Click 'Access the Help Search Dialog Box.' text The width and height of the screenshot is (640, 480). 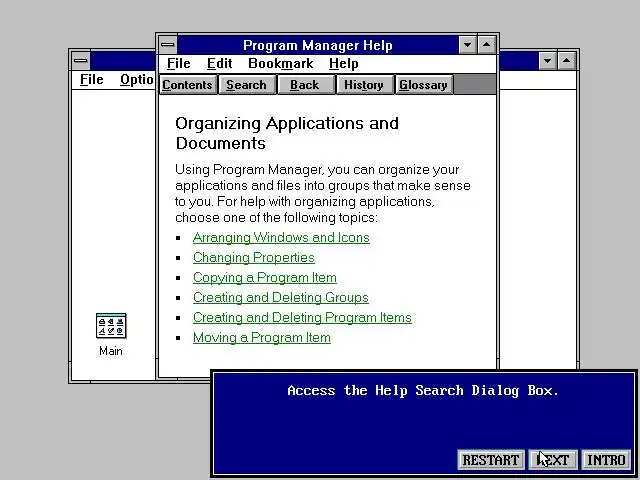(x=423, y=391)
